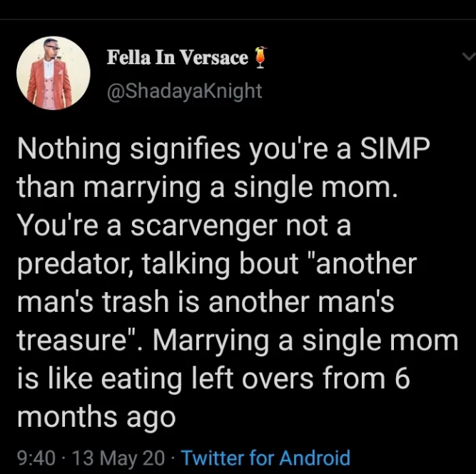476x474 pixels.
Task: Open the Twitter for Android source link
Action: [265, 458]
